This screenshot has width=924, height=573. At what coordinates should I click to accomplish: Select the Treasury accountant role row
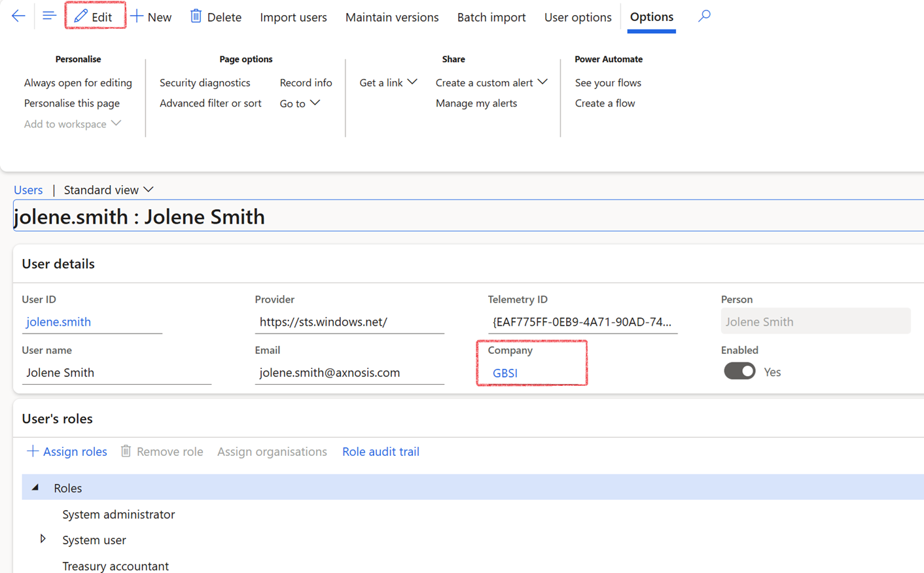tap(472, 566)
